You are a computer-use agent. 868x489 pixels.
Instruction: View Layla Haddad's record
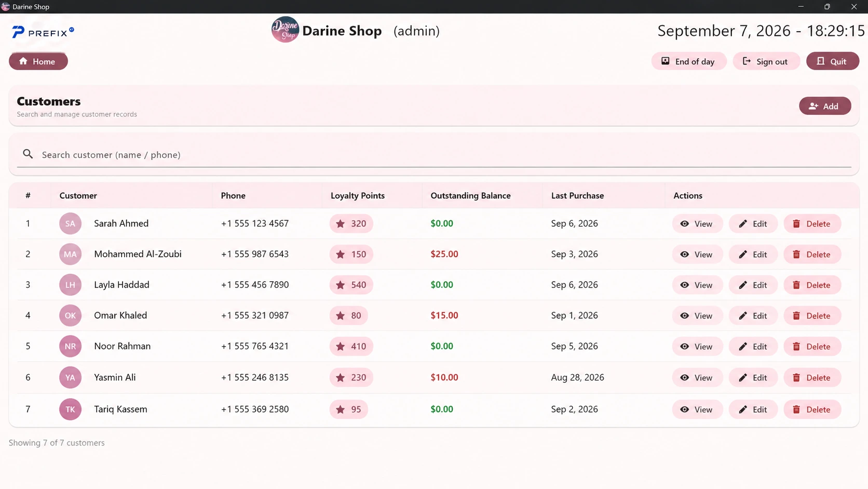tap(697, 285)
